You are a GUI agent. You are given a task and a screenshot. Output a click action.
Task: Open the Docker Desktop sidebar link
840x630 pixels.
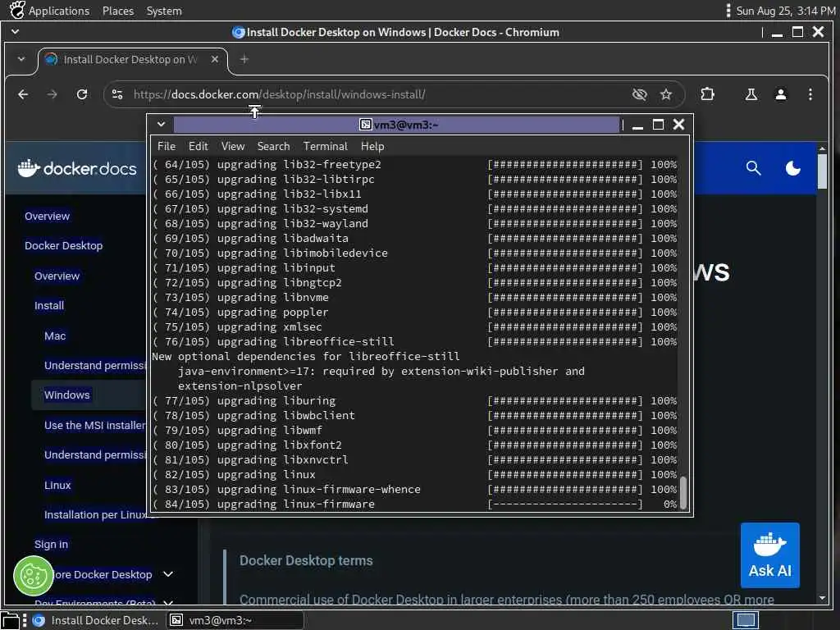pos(64,246)
